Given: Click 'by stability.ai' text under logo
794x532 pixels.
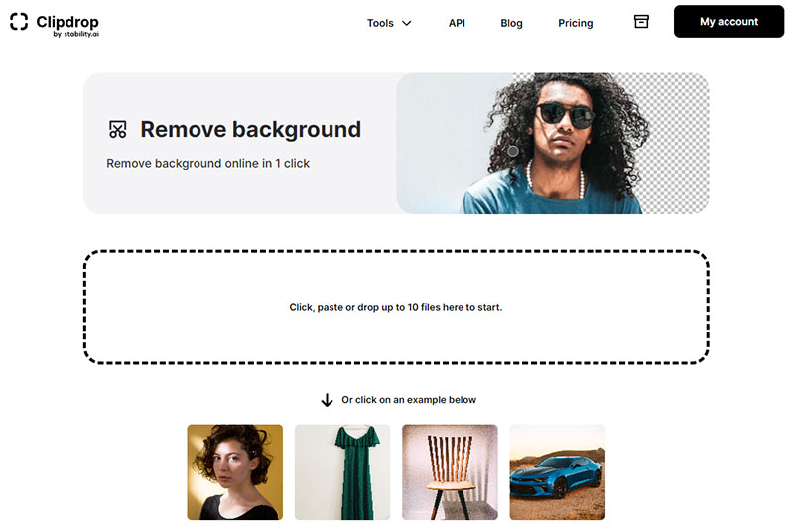Looking at the screenshot, I should [x=76, y=34].
